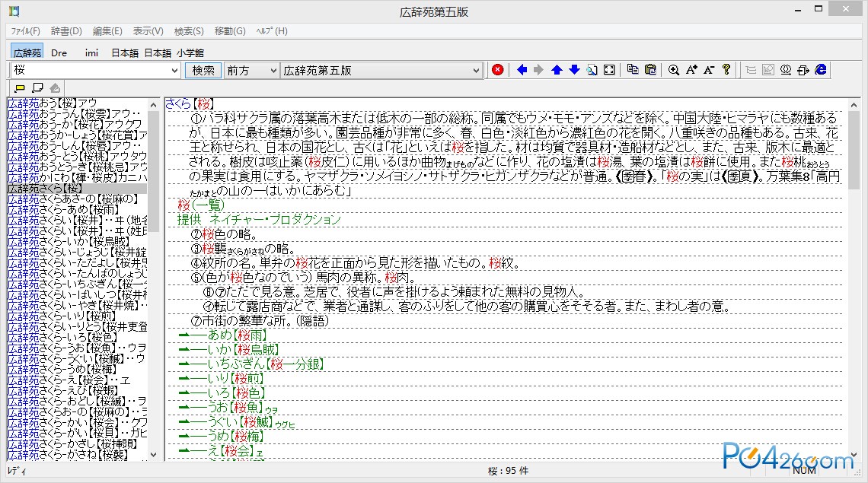Screen dimensions: 868x483
Task: Decrease font size with the A- icon
Action: 709,70
